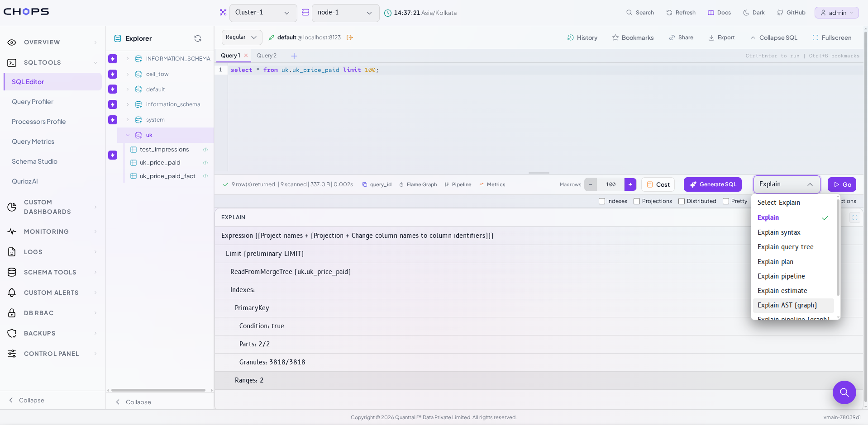Click Refresh in top bar
Screen dimensions: 868x425
coord(681,13)
